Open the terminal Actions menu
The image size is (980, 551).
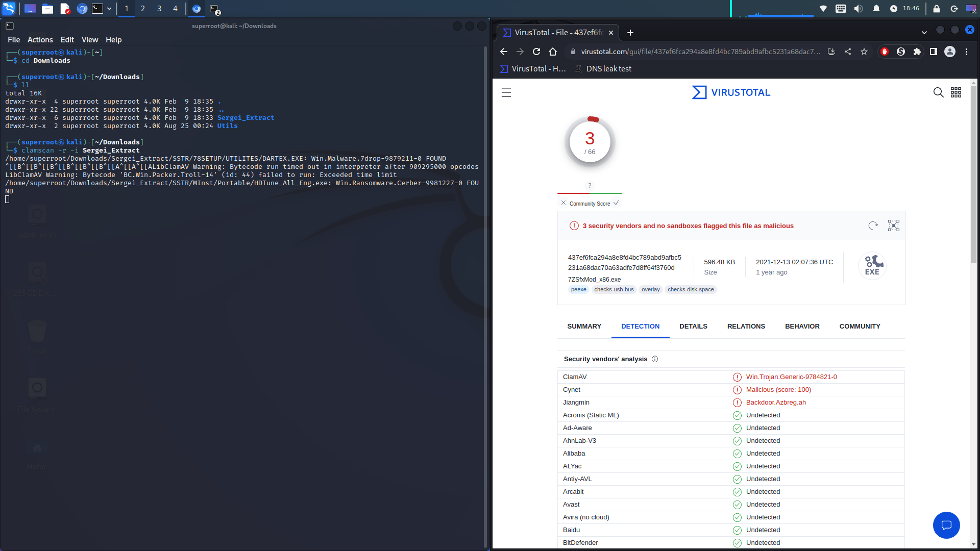tap(40, 40)
